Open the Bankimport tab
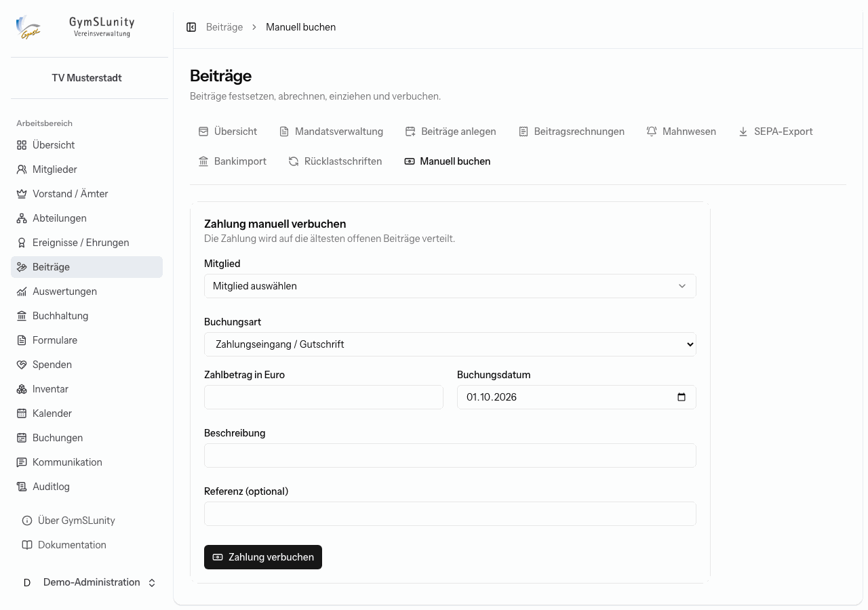 (x=232, y=161)
